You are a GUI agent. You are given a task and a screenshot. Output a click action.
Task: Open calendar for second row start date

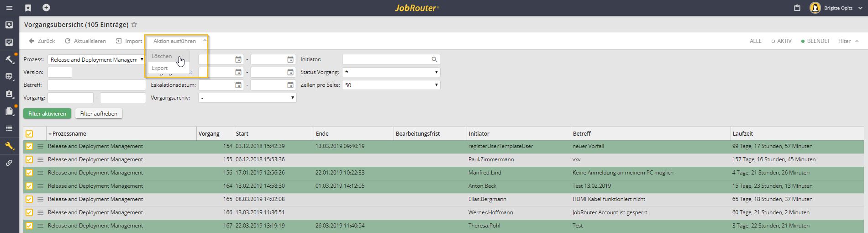(238, 72)
